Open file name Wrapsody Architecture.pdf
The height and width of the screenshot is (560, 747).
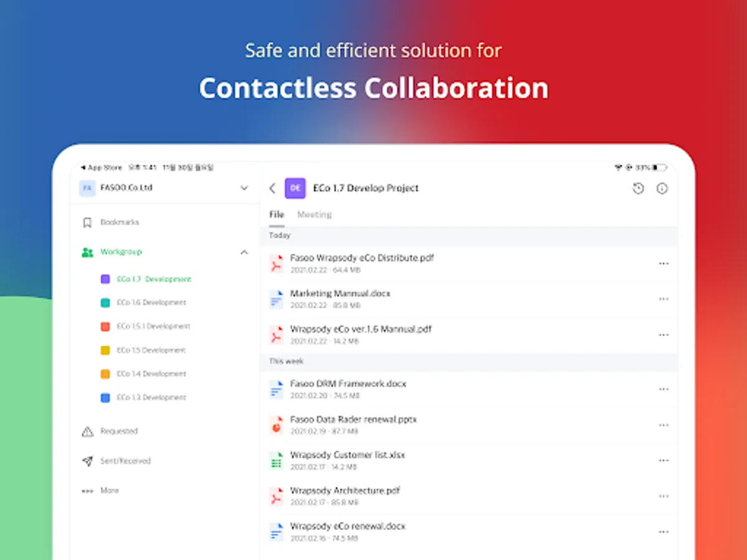tap(345, 491)
